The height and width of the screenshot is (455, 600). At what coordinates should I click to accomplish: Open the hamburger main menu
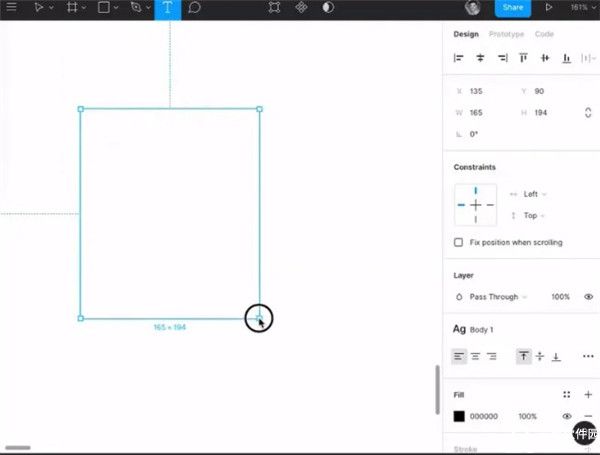pyautogui.click(x=12, y=8)
